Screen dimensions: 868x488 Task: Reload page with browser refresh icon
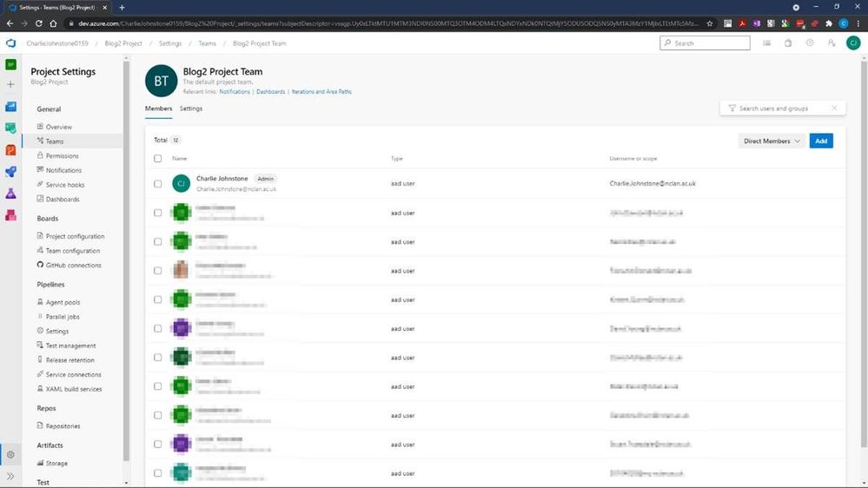point(39,23)
